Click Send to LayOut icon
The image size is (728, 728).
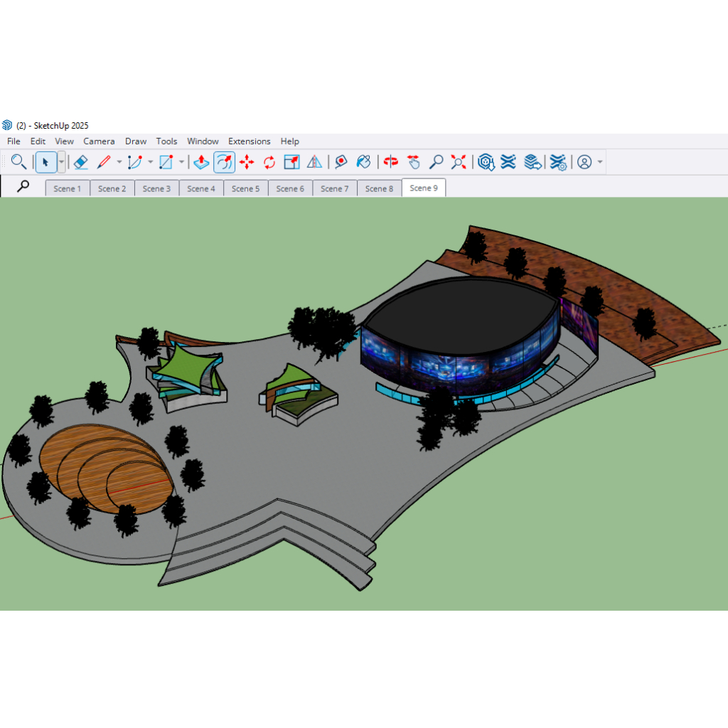(x=532, y=162)
